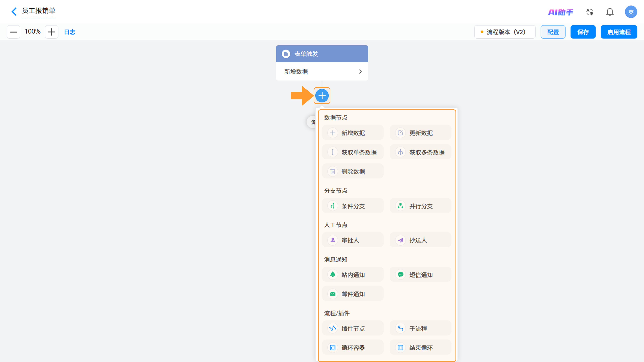Click the 保存 save button
This screenshot has height=362, width=644.
(583, 32)
